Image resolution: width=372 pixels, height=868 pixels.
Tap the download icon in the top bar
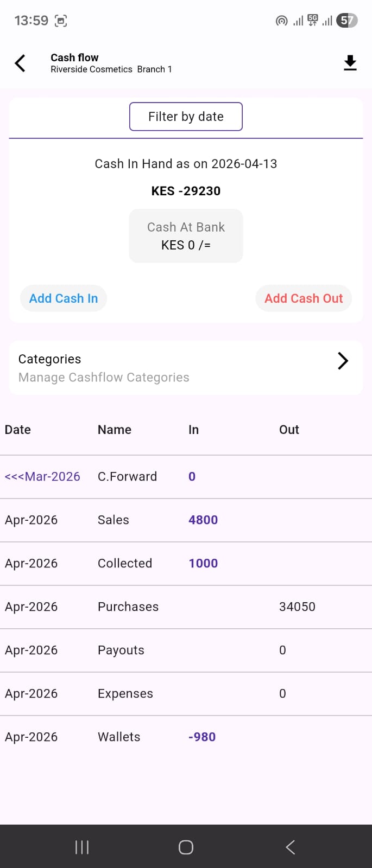(x=350, y=63)
